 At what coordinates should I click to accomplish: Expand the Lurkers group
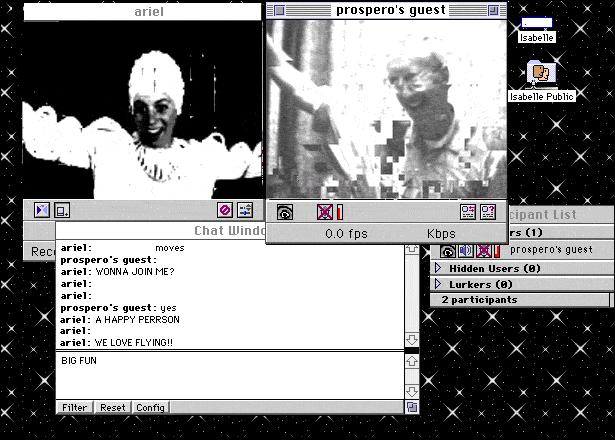pos(438,284)
